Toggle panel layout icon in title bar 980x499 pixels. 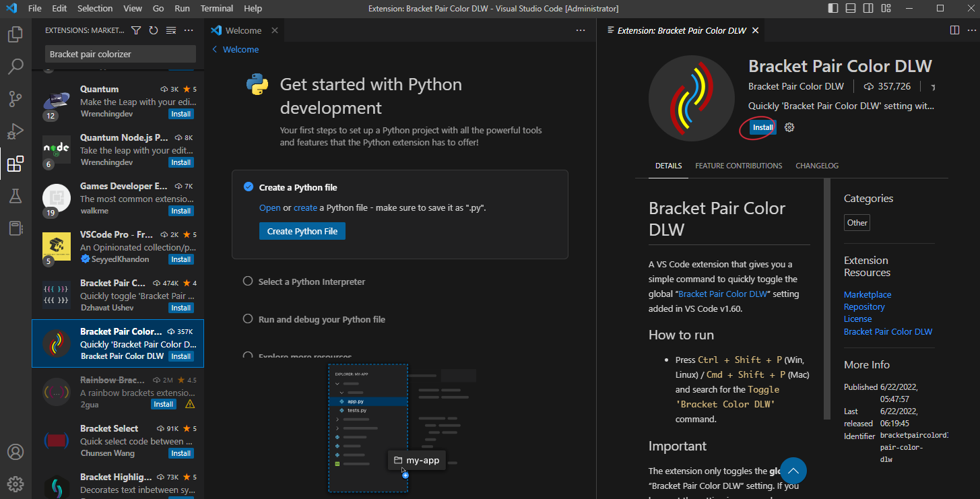pyautogui.click(x=851, y=9)
